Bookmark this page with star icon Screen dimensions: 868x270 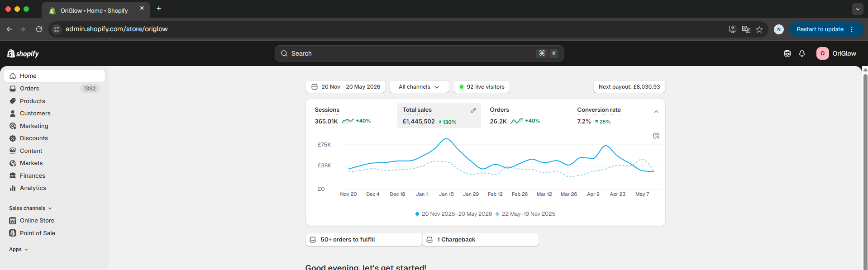point(759,29)
